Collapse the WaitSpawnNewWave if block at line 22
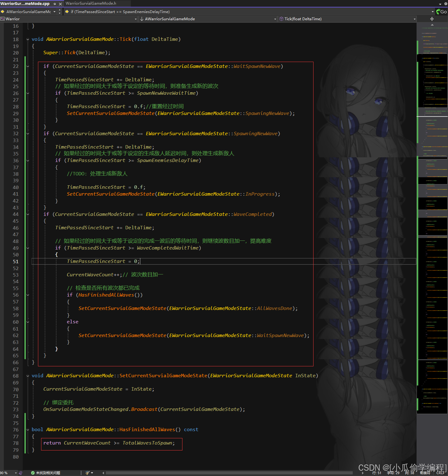This screenshot has height=476, width=448. coord(28,66)
